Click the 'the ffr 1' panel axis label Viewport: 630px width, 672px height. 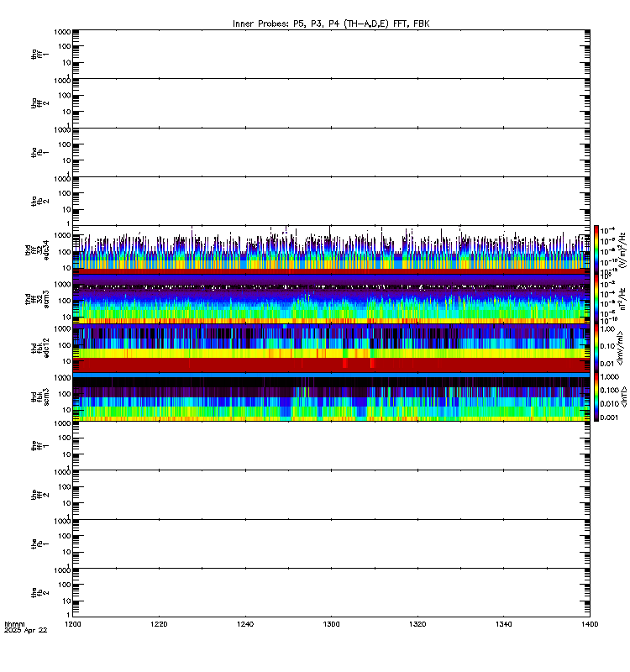39,446
